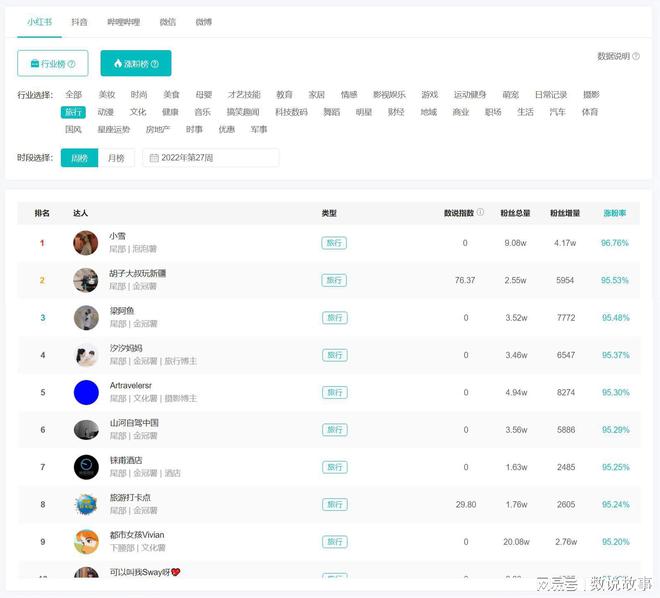Click the 旅行 tag in 铼甫酒店 row

pos(335,467)
